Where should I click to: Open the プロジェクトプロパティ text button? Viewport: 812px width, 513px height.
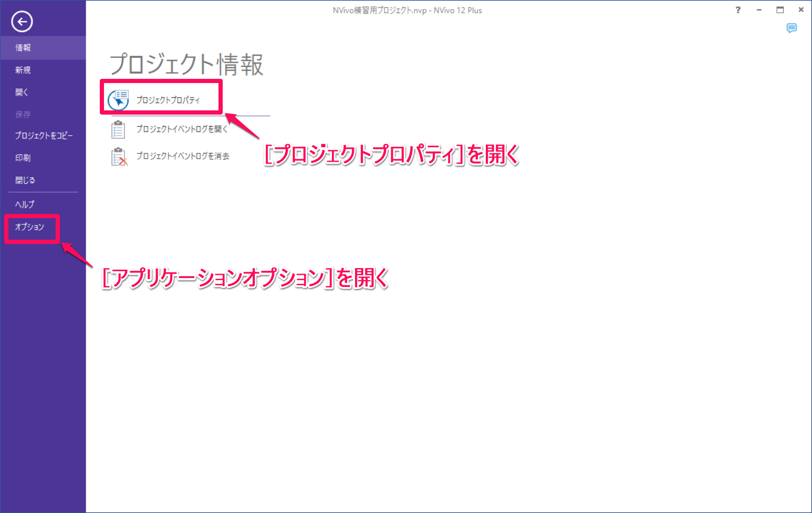tap(168, 100)
